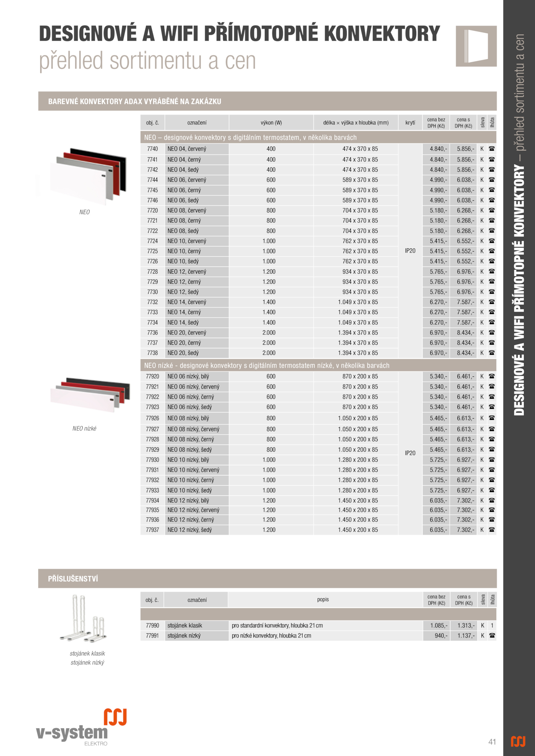The height and width of the screenshot is (756, 535).
Task: Click dimensions '1.394 x 370 x 85' in row 7737
Action: tap(358, 343)
